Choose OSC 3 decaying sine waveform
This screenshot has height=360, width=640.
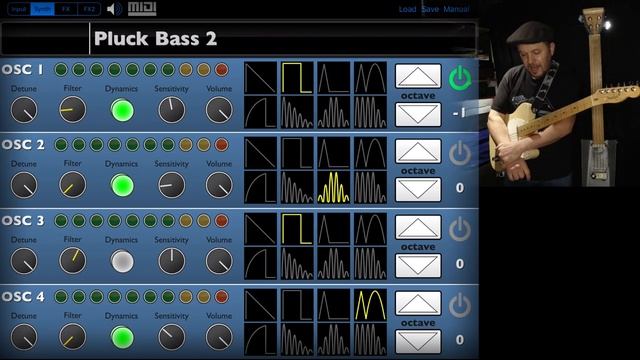pyautogui.click(x=297, y=264)
